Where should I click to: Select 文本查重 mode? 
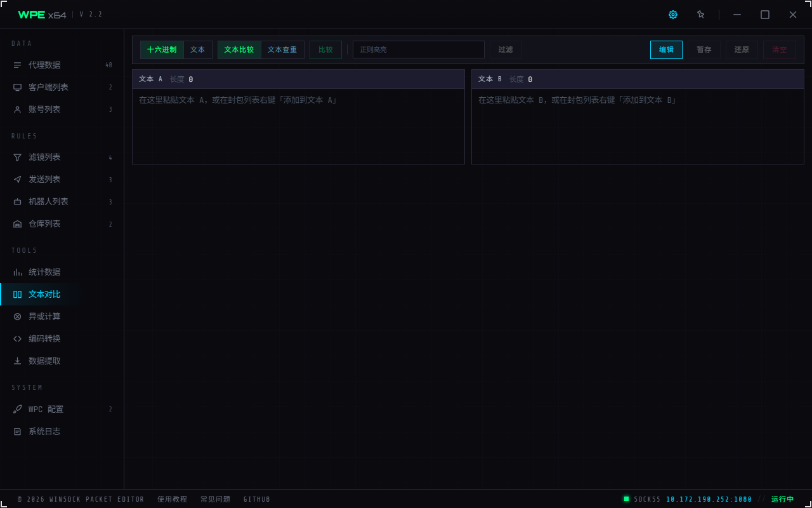click(282, 50)
